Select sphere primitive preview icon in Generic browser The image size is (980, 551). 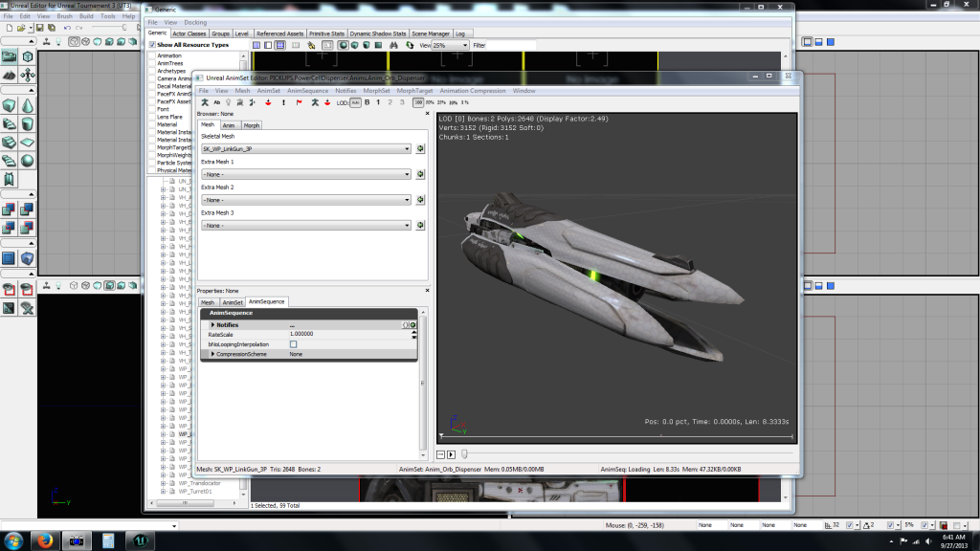(x=344, y=45)
